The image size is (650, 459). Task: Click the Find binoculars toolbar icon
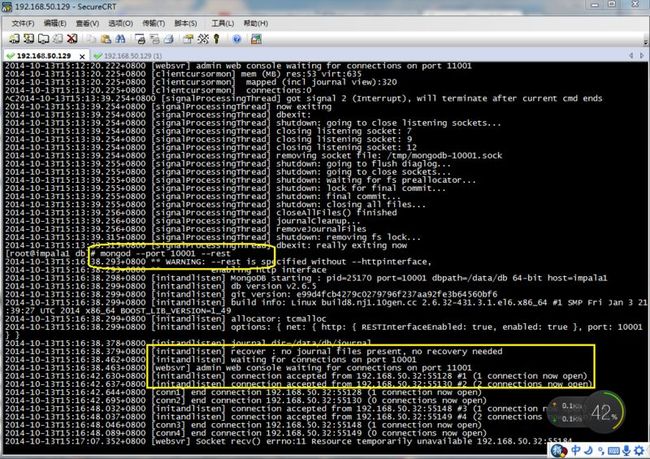coord(120,39)
